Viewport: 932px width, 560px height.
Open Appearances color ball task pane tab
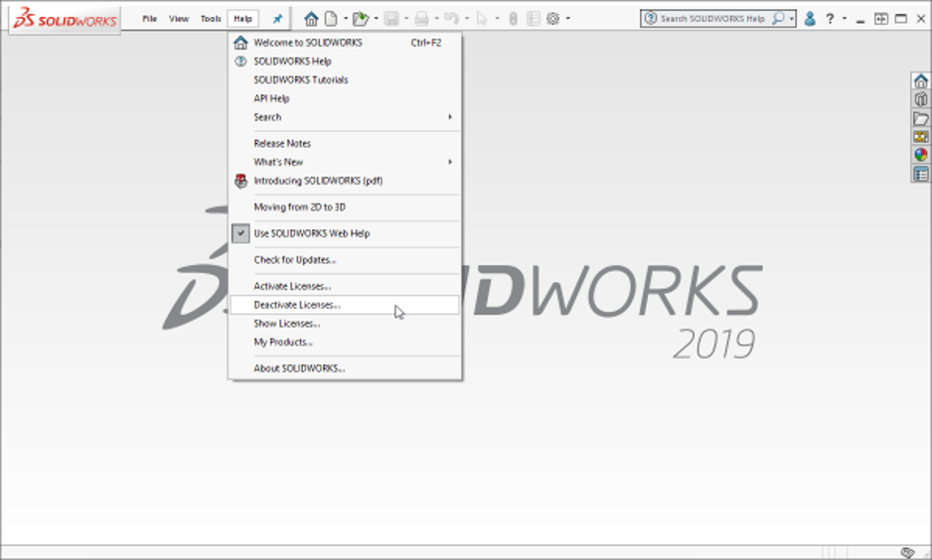(921, 155)
